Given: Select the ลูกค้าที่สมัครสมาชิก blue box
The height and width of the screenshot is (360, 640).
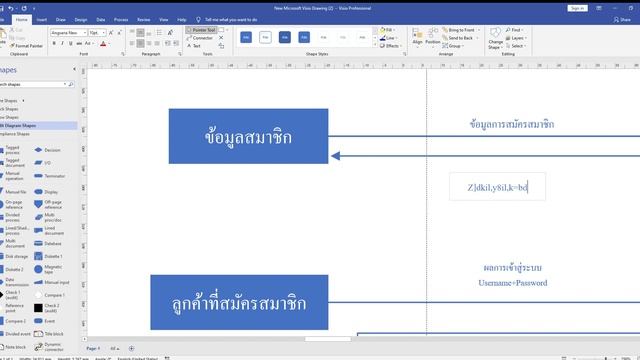Looking at the screenshot, I should (239, 302).
